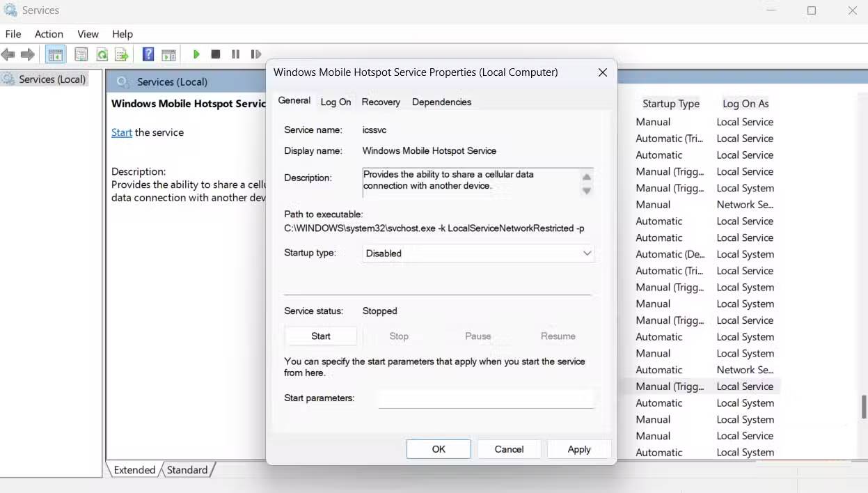Click the Start Service toolbar icon

[x=196, y=54]
